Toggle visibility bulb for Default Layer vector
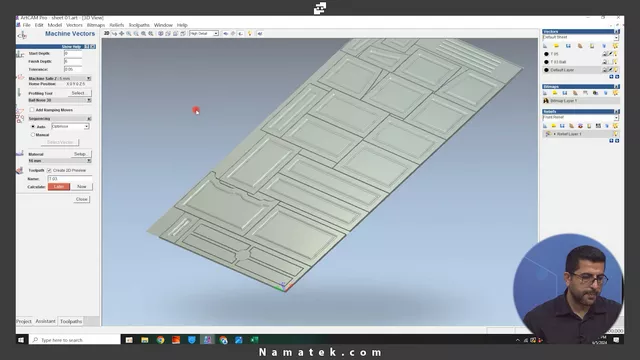This screenshot has width=640, height=360. [615, 70]
